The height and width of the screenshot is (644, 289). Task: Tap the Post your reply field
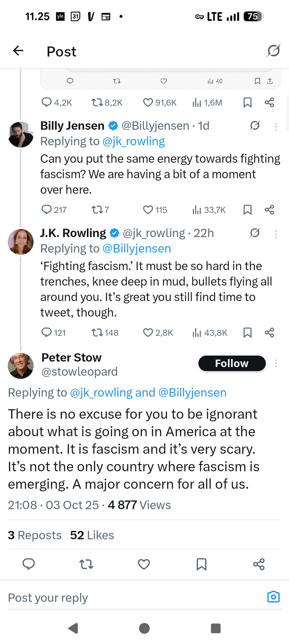(120, 598)
